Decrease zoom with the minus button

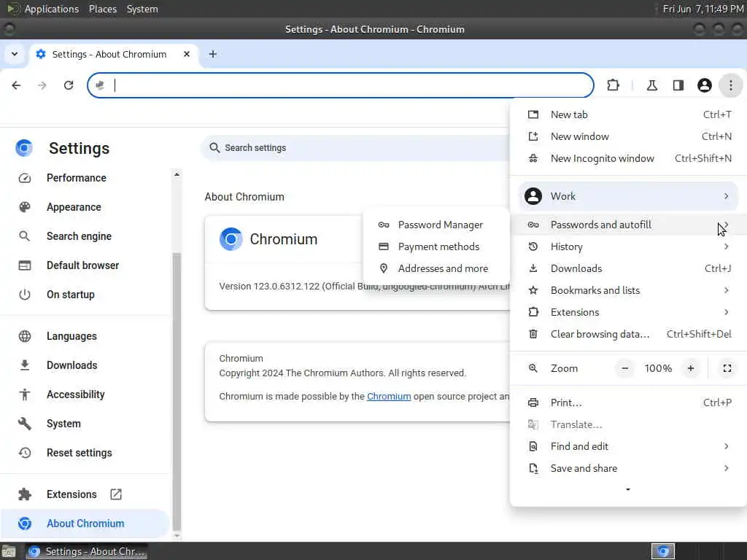625,368
